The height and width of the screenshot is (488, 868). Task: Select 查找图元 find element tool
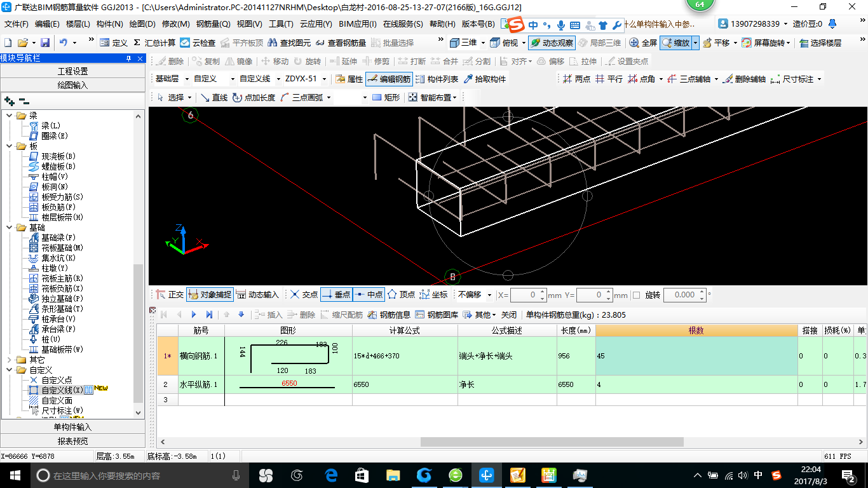(289, 43)
